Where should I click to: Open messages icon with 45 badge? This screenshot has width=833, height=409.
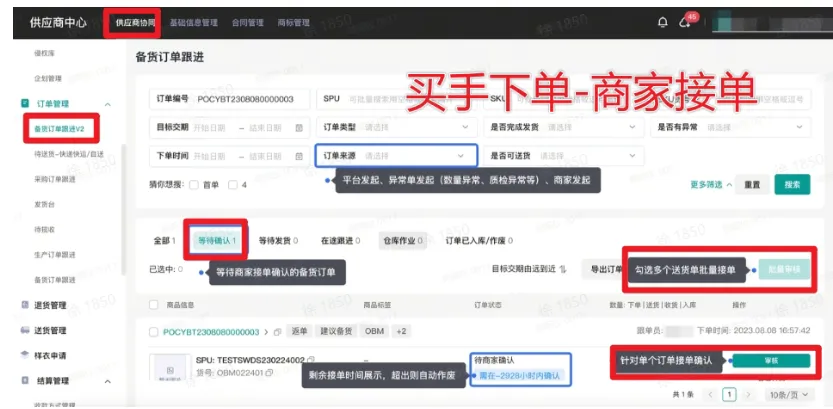685,23
